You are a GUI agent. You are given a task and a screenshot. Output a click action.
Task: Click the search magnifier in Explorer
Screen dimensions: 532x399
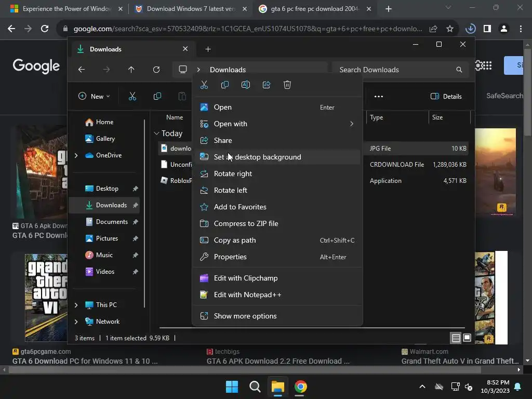point(459,70)
